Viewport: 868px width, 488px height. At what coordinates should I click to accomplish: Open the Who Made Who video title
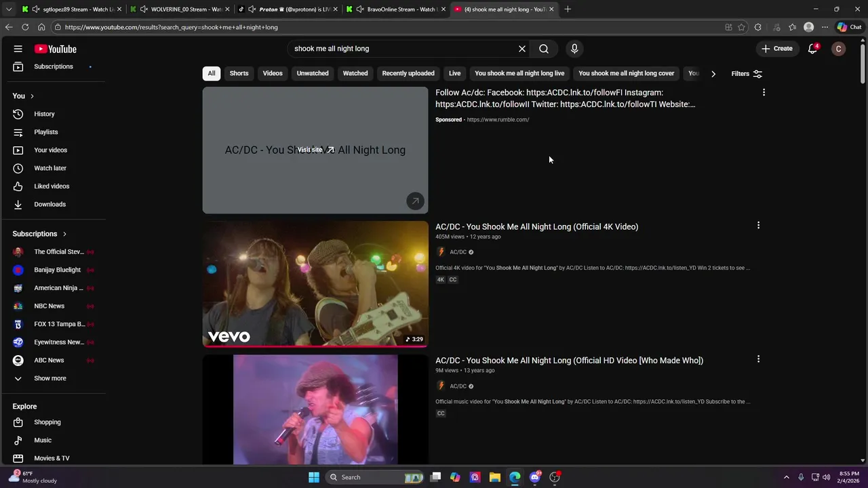[x=569, y=361]
